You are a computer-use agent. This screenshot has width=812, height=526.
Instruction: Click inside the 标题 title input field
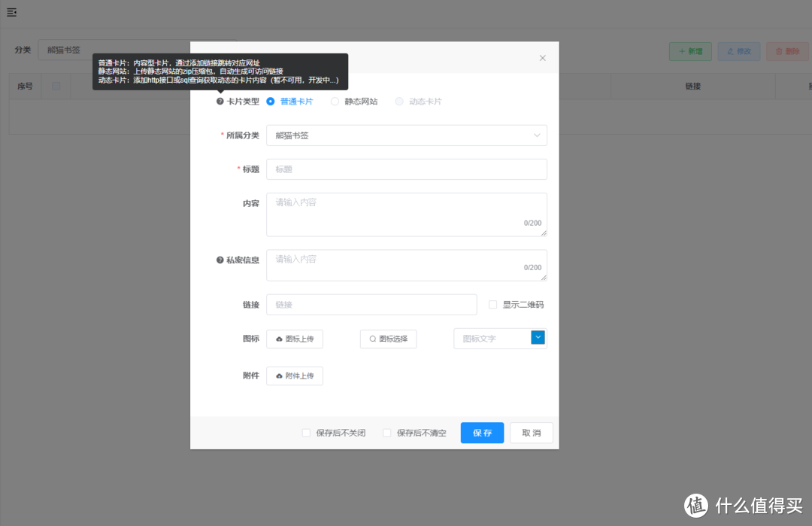pyautogui.click(x=406, y=169)
